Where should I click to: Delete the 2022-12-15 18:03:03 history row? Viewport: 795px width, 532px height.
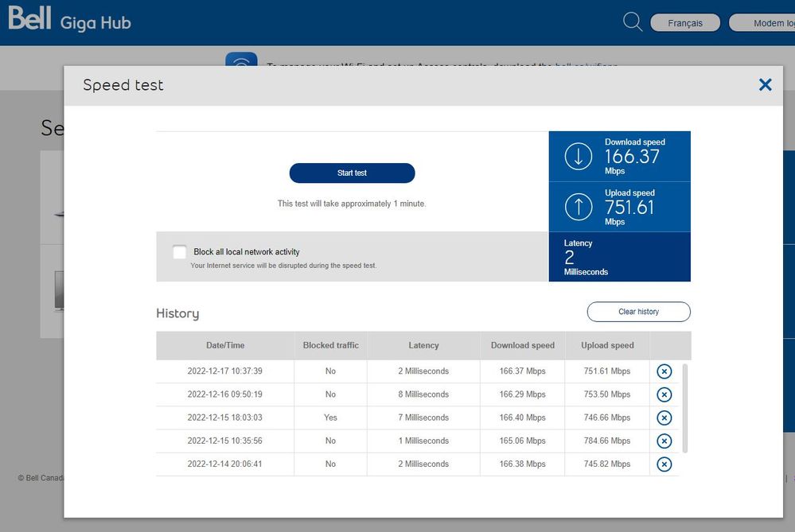pyautogui.click(x=664, y=417)
